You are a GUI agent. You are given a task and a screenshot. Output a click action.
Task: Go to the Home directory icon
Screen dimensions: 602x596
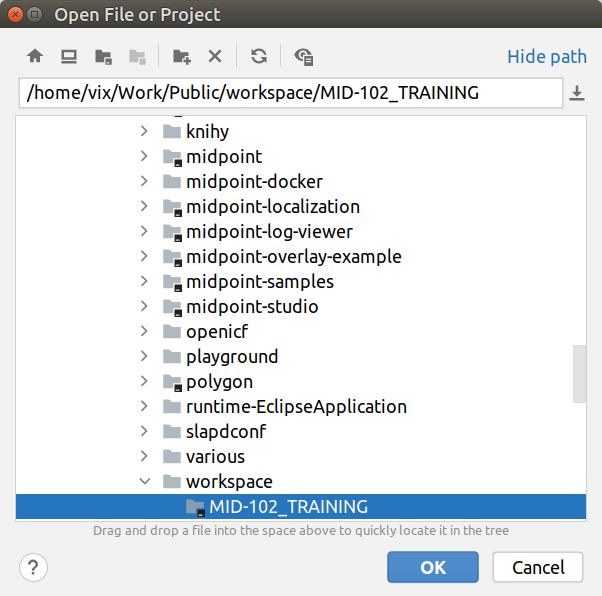[35, 56]
